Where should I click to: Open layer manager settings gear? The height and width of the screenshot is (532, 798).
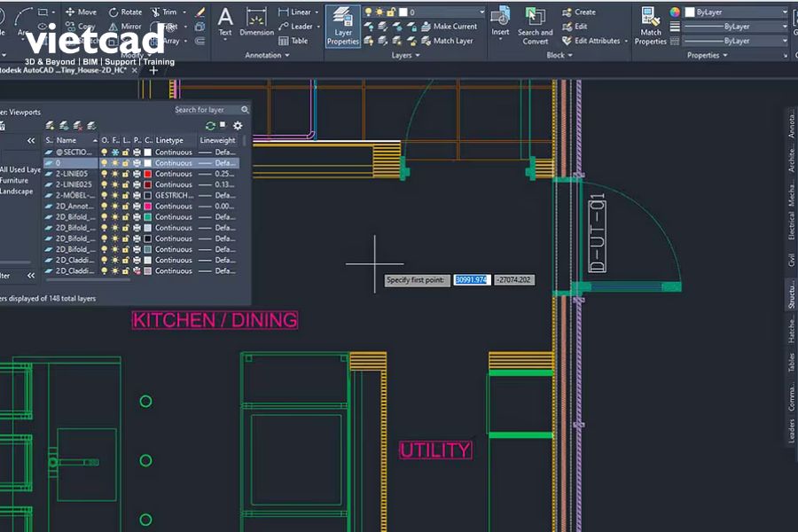[238, 125]
